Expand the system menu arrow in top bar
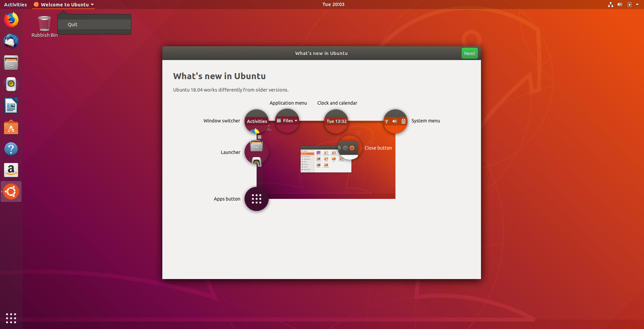The image size is (644, 329). point(637,4)
